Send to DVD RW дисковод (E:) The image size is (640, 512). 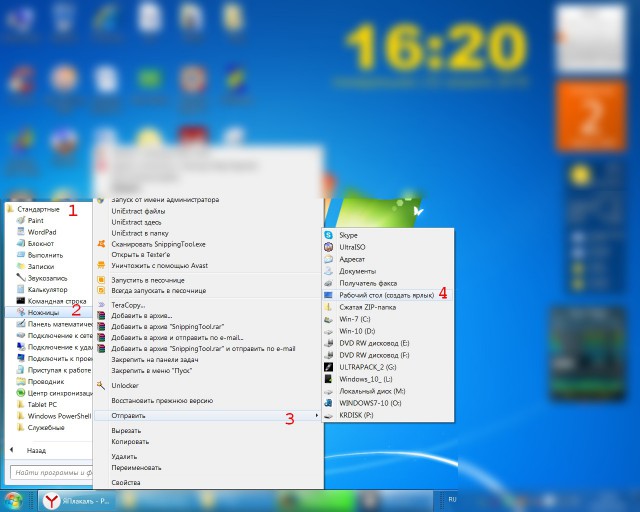[x=374, y=343]
